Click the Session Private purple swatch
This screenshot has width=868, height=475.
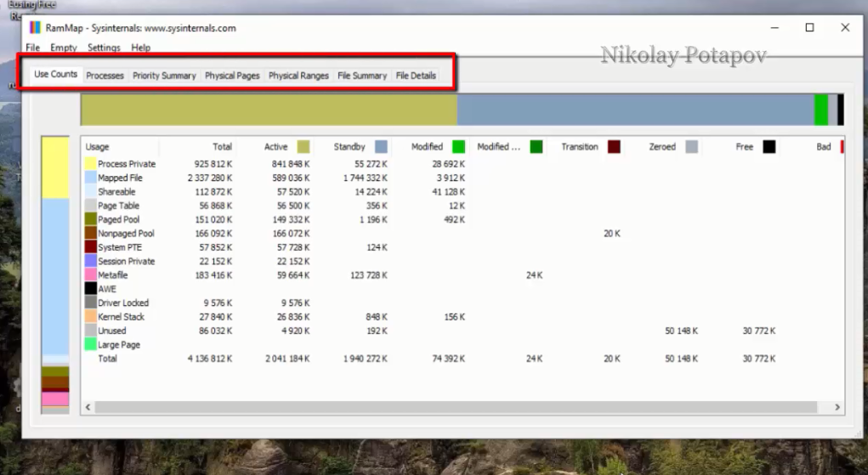(x=90, y=261)
